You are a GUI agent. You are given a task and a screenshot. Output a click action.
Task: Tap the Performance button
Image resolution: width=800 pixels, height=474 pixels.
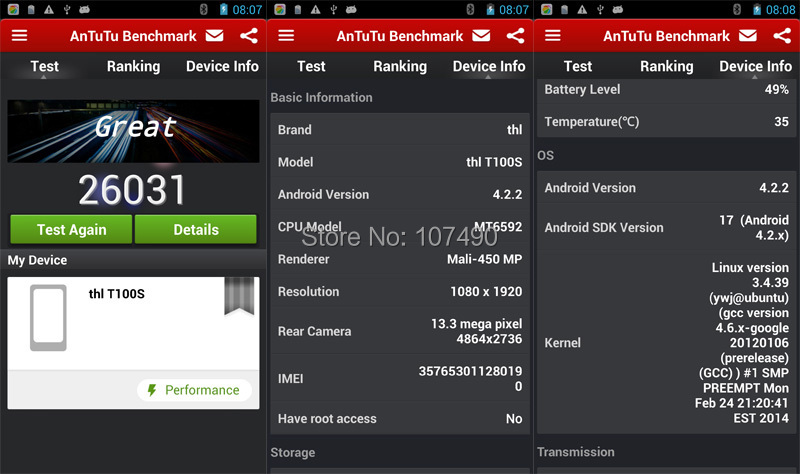click(x=194, y=390)
